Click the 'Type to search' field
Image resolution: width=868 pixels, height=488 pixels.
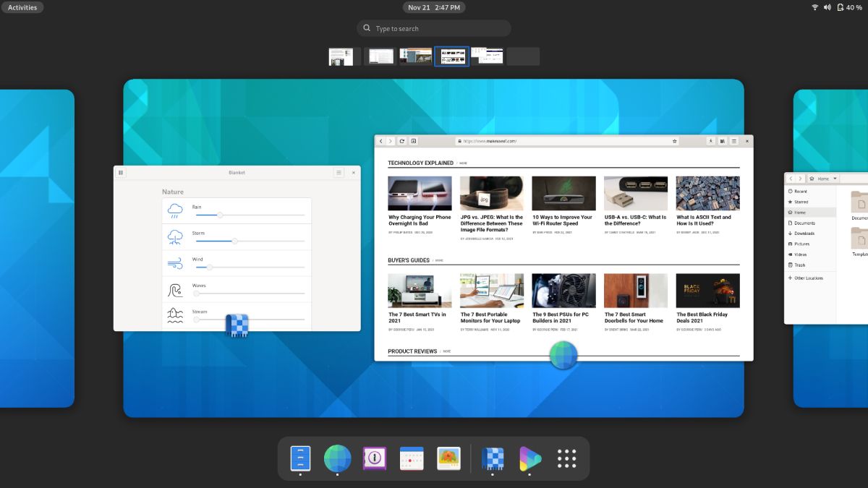[x=433, y=27]
